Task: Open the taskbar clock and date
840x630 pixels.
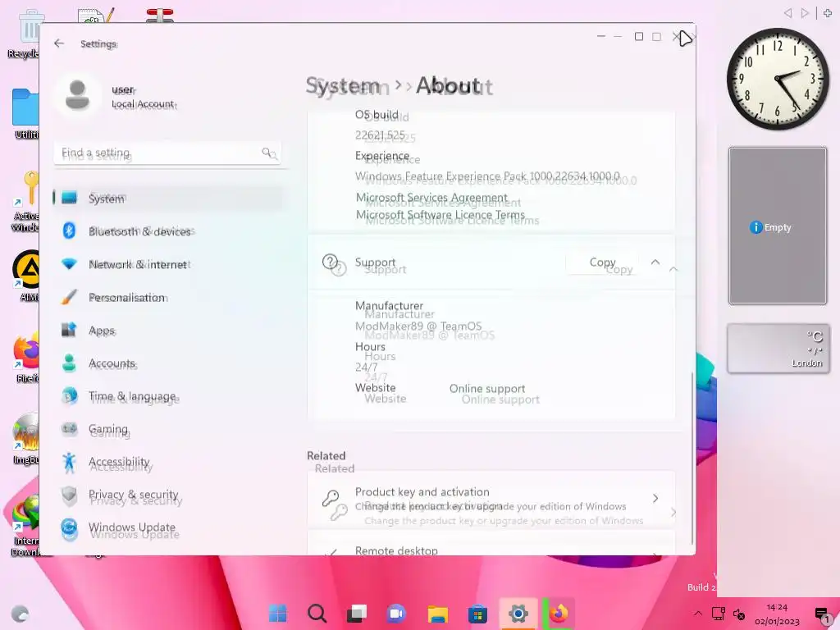Action: pyautogui.click(x=777, y=614)
